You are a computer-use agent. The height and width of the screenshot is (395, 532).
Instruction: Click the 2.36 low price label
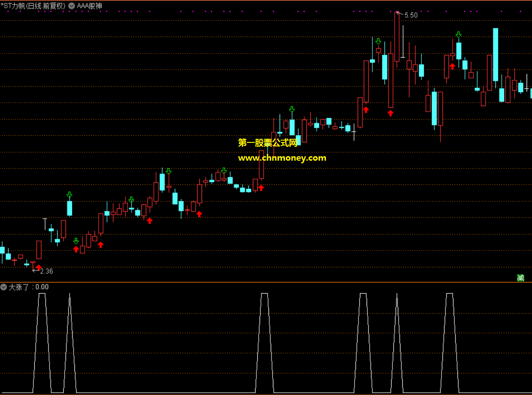click(x=46, y=271)
